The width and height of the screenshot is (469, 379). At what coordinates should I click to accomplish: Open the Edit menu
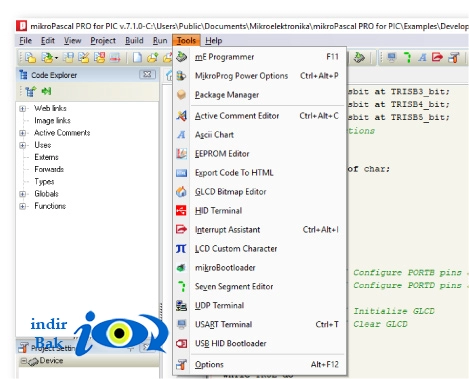tap(48, 41)
